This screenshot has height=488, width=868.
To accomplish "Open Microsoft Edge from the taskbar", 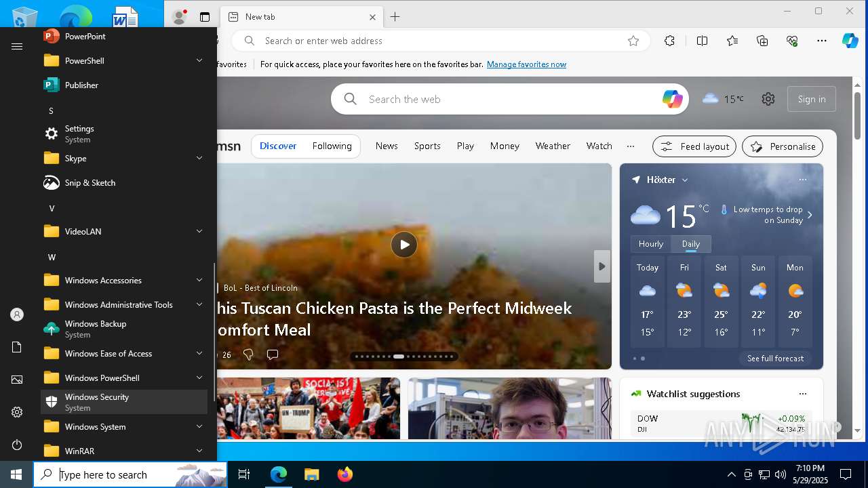I will [x=279, y=474].
